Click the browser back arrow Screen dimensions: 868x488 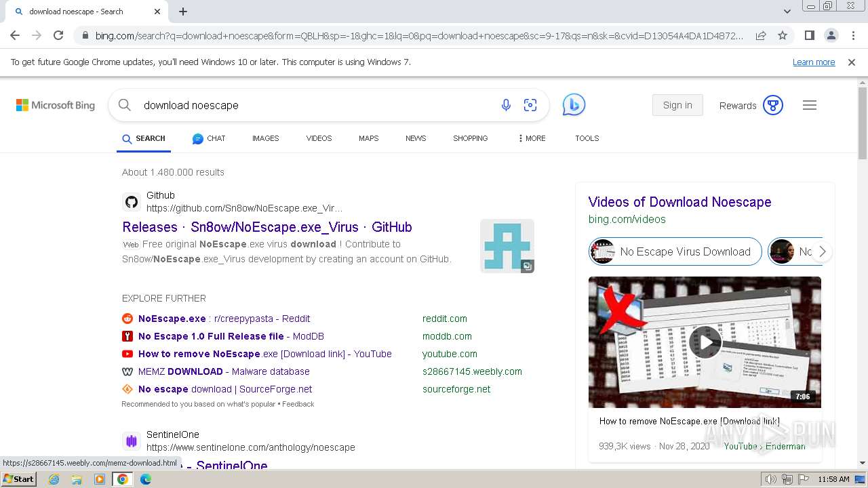tap(15, 35)
